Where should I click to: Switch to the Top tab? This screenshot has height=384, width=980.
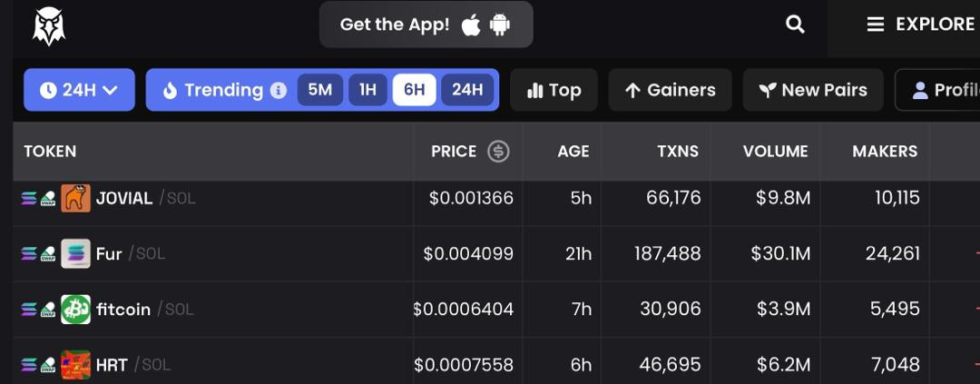tap(554, 90)
